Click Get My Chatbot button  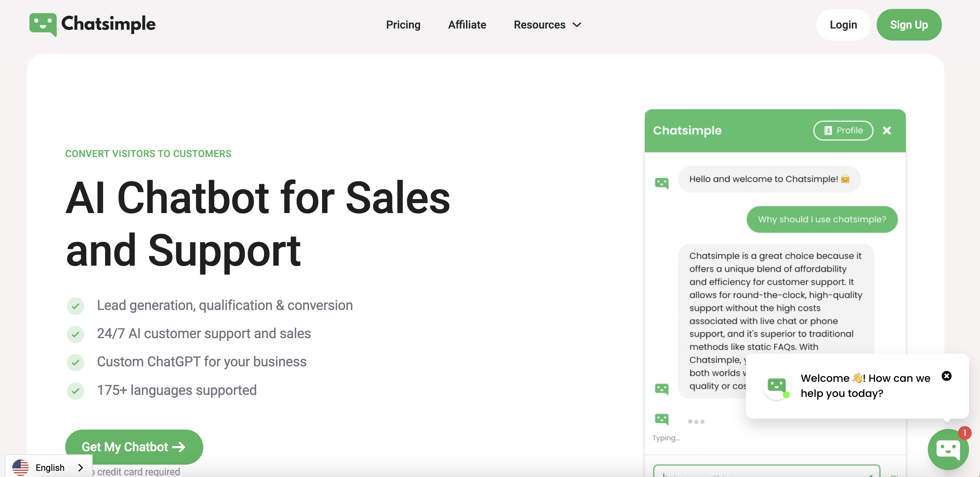[134, 446]
